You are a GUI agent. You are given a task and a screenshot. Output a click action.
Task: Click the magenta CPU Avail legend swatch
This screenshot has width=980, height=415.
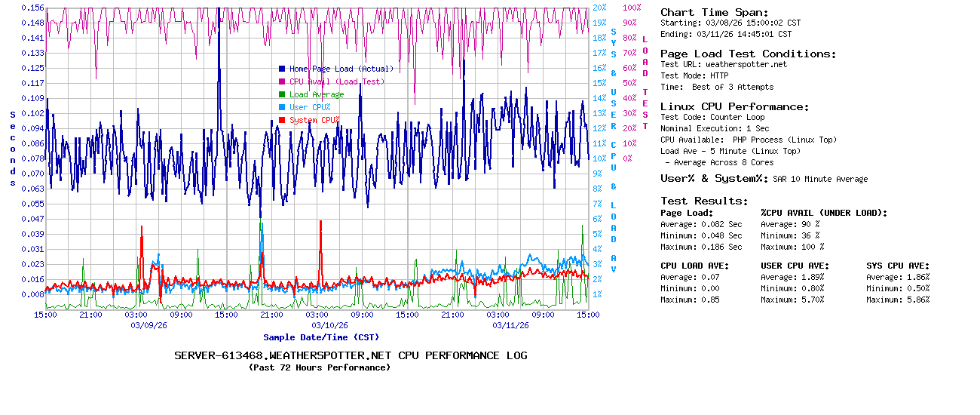(282, 81)
